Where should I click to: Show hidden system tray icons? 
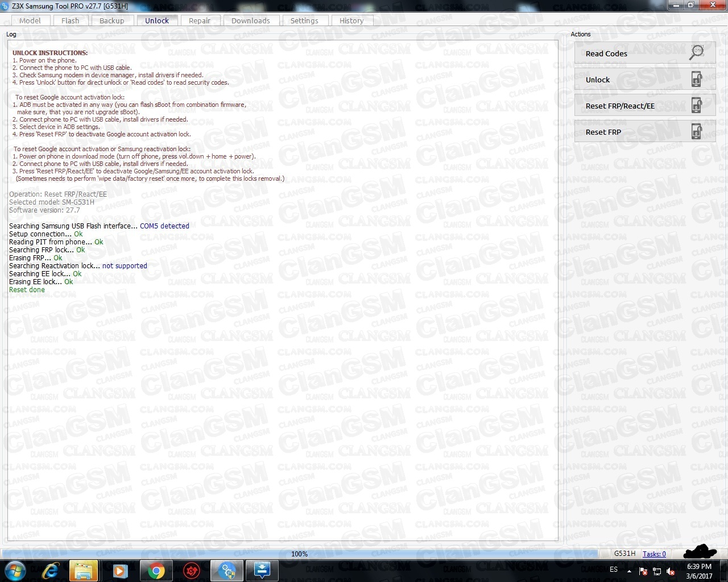coord(629,571)
